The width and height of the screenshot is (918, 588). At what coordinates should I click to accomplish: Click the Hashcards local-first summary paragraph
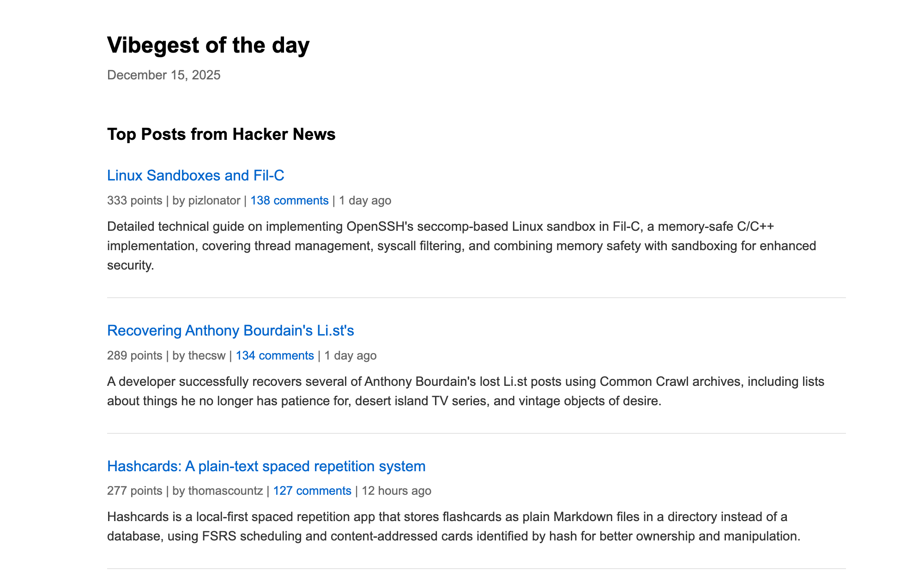[453, 526]
